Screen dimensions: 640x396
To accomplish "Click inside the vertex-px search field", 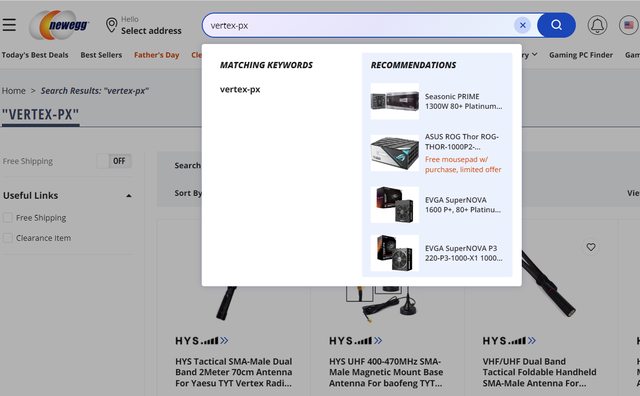I will (359, 25).
